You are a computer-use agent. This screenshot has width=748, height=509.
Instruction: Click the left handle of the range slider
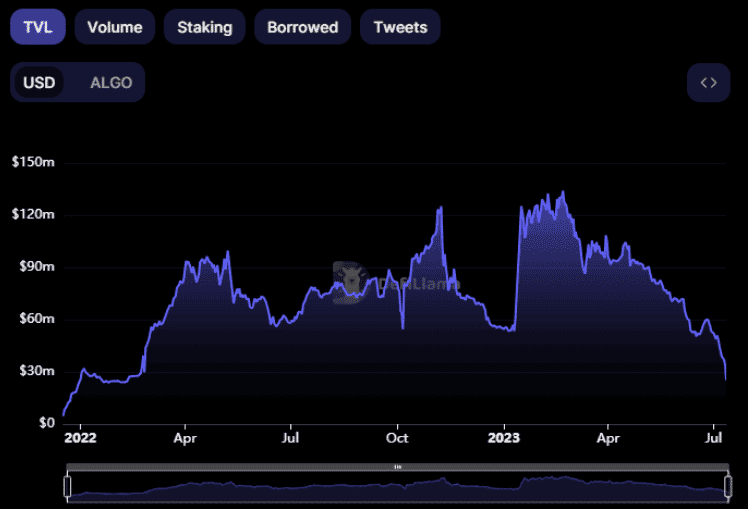(67, 486)
